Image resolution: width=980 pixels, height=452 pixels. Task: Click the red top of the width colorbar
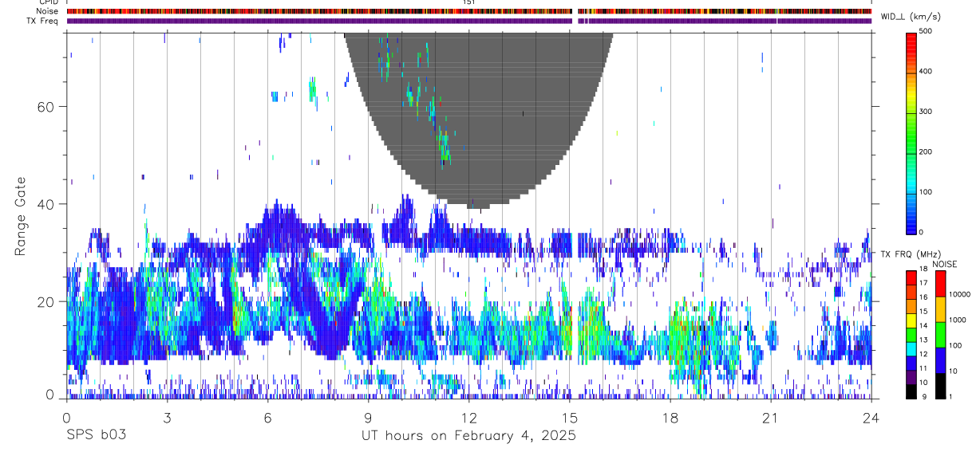coord(911,44)
